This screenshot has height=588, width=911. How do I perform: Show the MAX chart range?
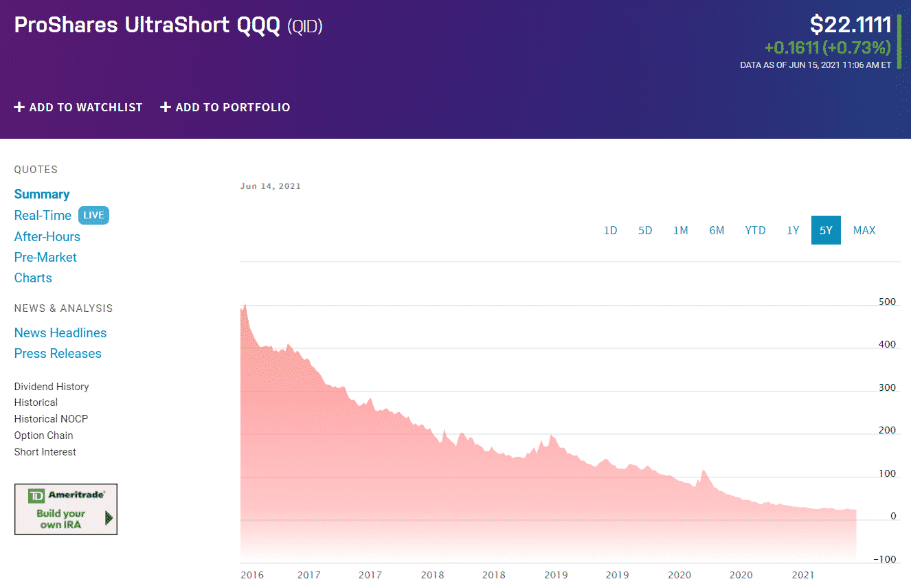tap(864, 230)
